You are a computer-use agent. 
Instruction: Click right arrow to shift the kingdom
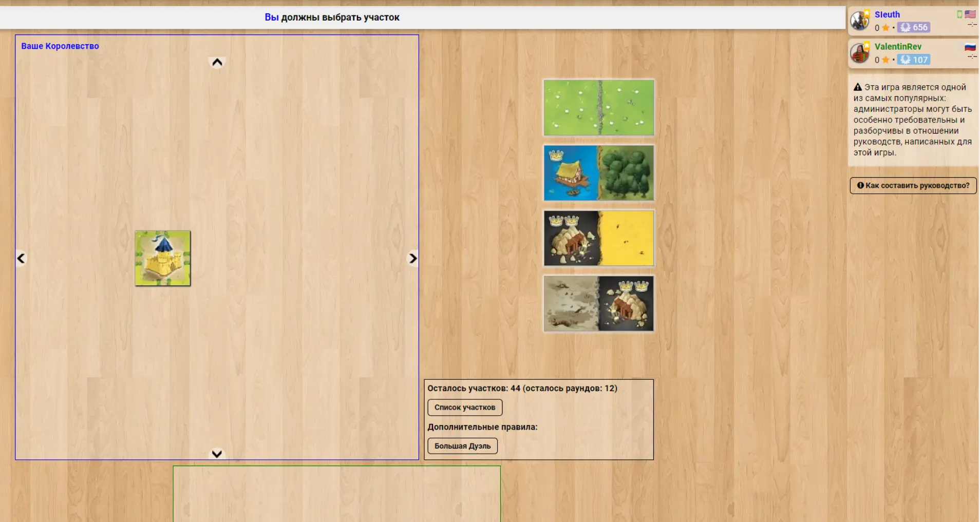click(x=412, y=258)
